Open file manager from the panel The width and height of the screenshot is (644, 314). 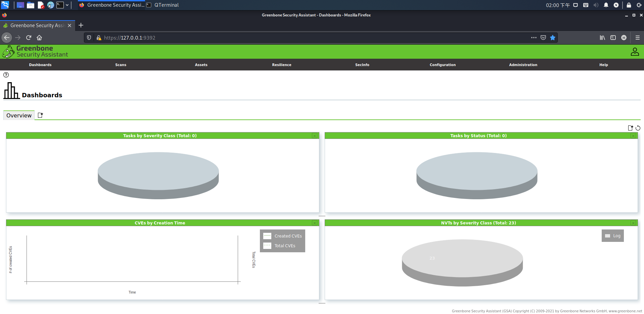point(31,5)
